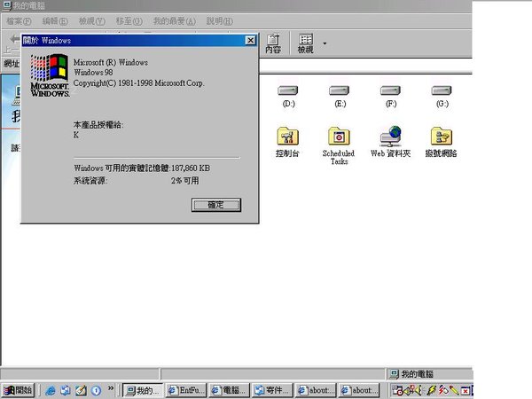Click the 確定 button in About Windows dialog
The width and height of the screenshot is (532, 399).
[x=216, y=205]
